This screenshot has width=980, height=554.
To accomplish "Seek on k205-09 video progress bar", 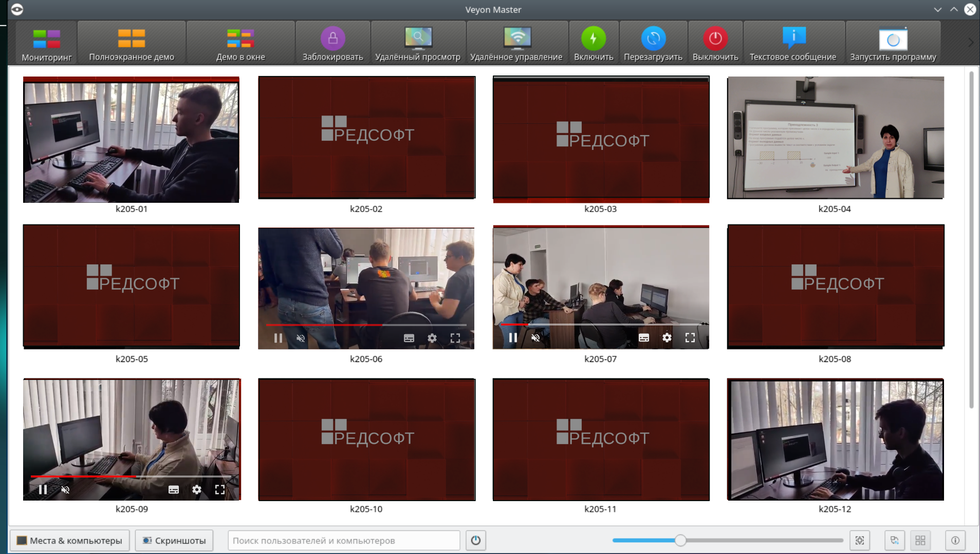I will (131, 476).
